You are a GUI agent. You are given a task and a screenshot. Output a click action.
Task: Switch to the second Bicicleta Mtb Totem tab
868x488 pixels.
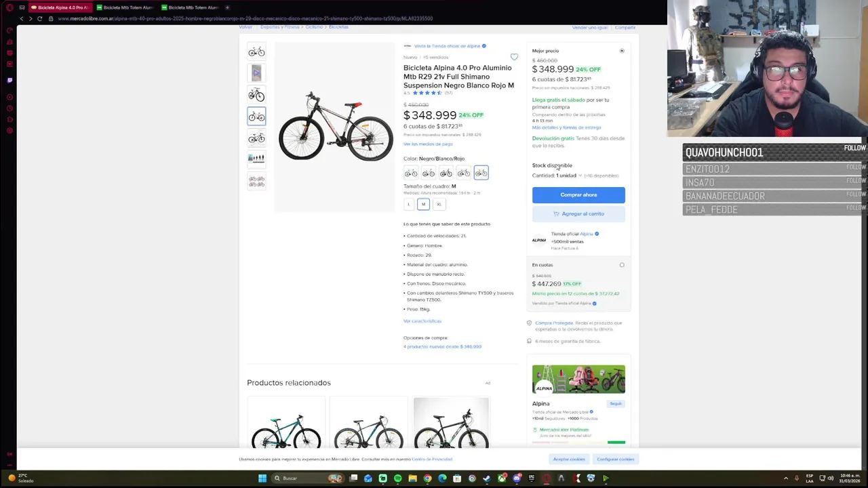(x=191, y=7)
